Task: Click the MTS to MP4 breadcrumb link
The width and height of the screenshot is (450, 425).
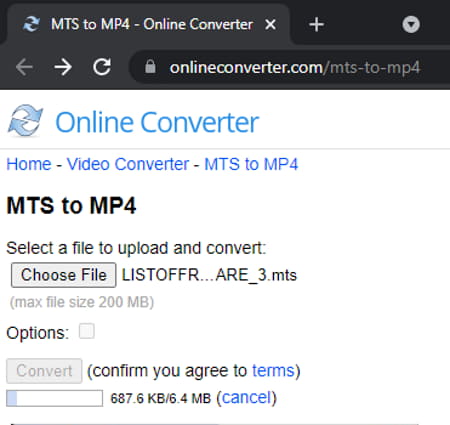Action: pos(251,164)
